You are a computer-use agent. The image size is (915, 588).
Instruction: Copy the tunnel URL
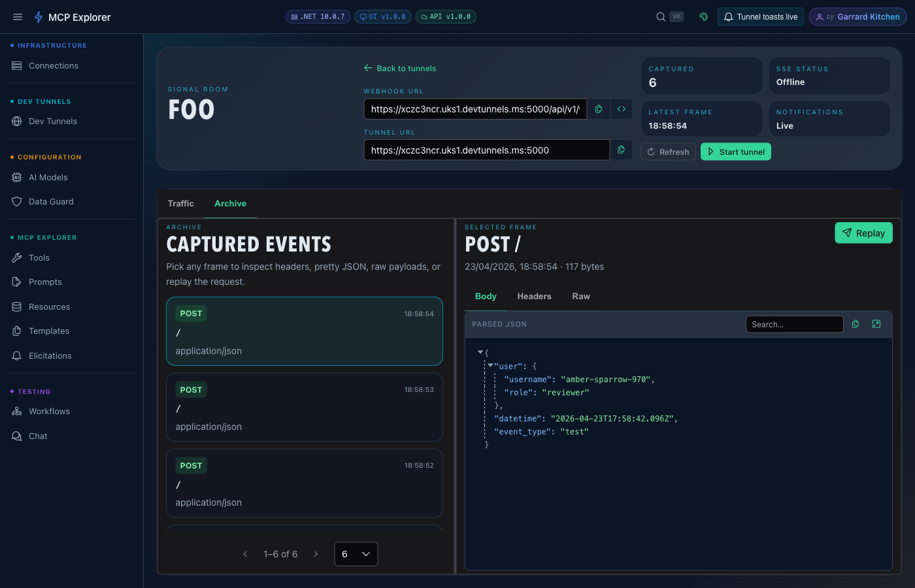click(621, 150)
